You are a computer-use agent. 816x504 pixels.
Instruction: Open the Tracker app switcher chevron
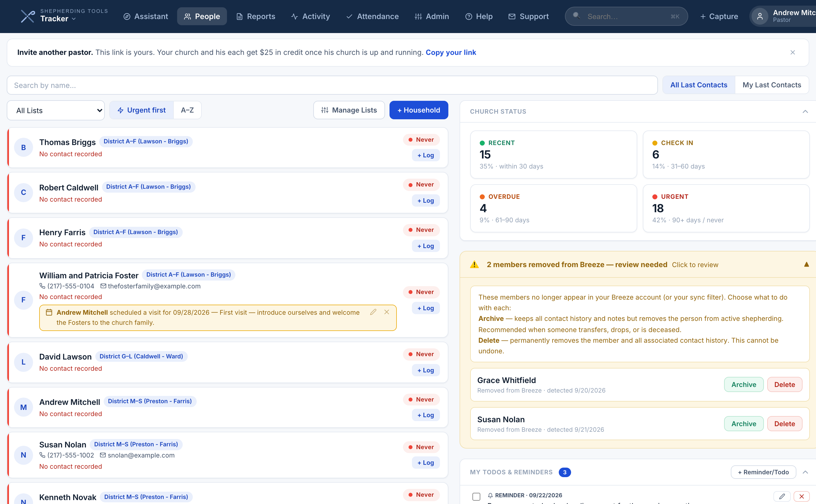[74, 19]
